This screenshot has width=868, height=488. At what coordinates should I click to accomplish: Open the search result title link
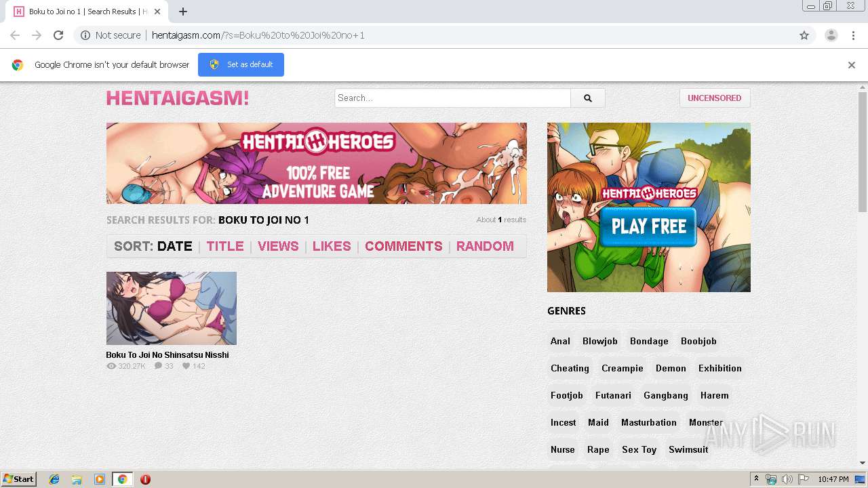coord(167,355)
